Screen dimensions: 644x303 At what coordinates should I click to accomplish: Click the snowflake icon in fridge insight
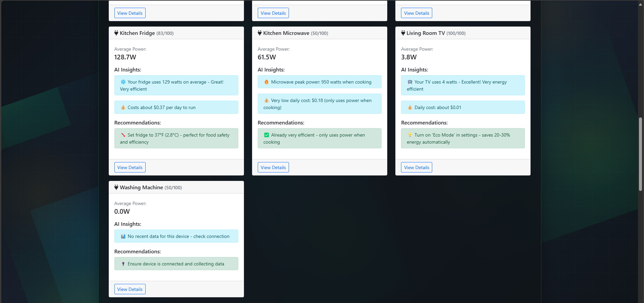pyautogui.click(x=123, y=82)
